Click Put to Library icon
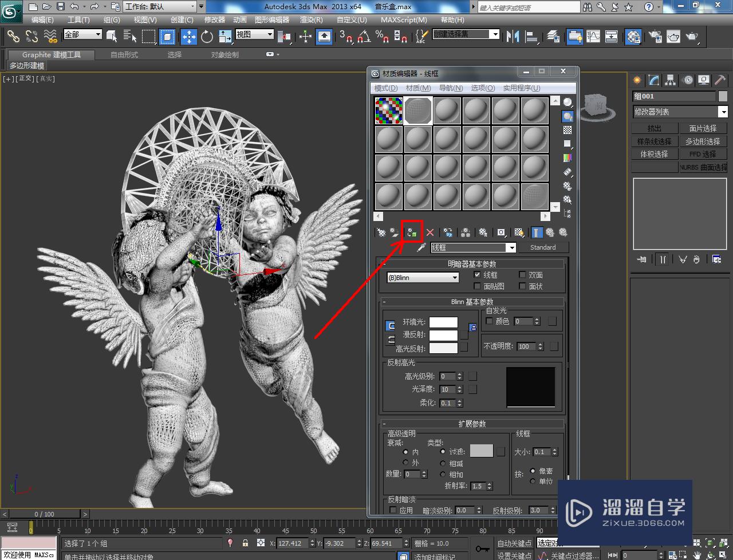The width and height of the screenshot is (733, 560). click(483, 232)
